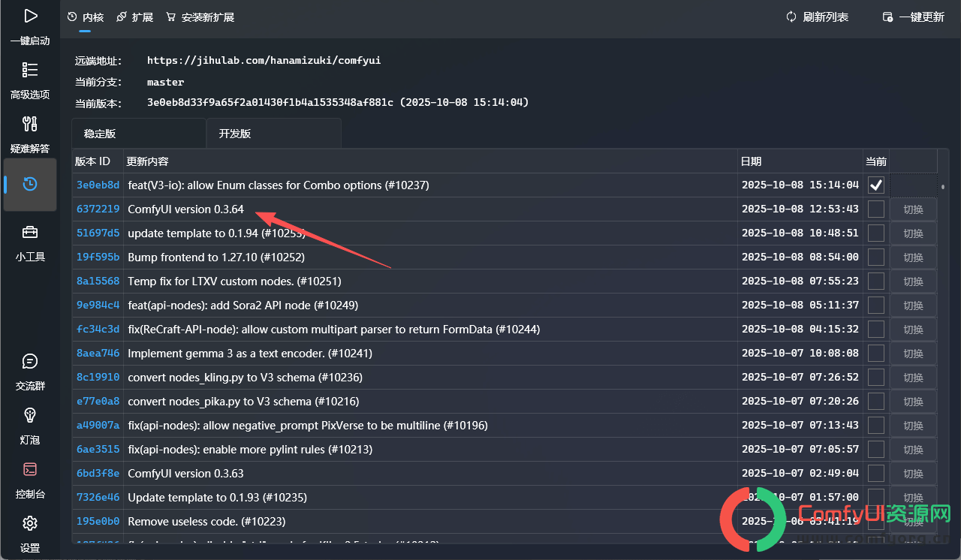The height and width of the screenshot is (560, 961).
Task: Check the box for ComfyUI version 0.3.64
Action: click(x=876, y=209)
